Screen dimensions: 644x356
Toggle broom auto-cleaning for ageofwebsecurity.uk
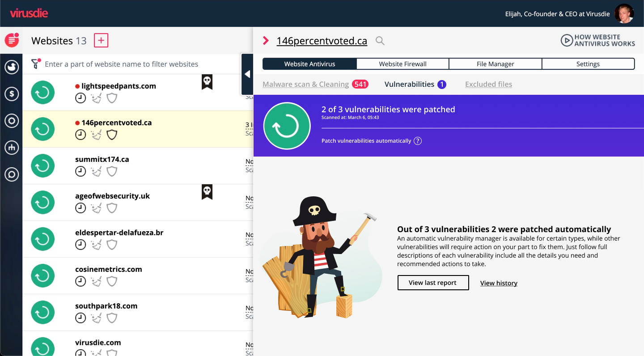96,208
